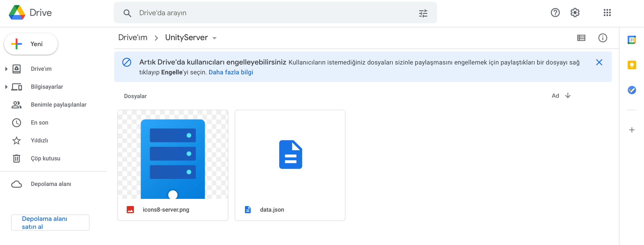Open Google Keep in the side panel
The height and width of the screenshot is (245, 644).
click(631, 65)
